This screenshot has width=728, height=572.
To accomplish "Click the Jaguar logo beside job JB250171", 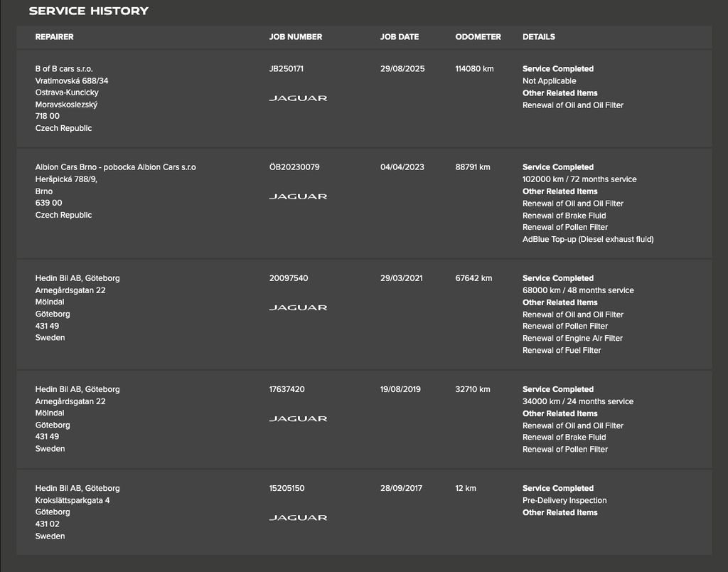I will coord(298,98).
